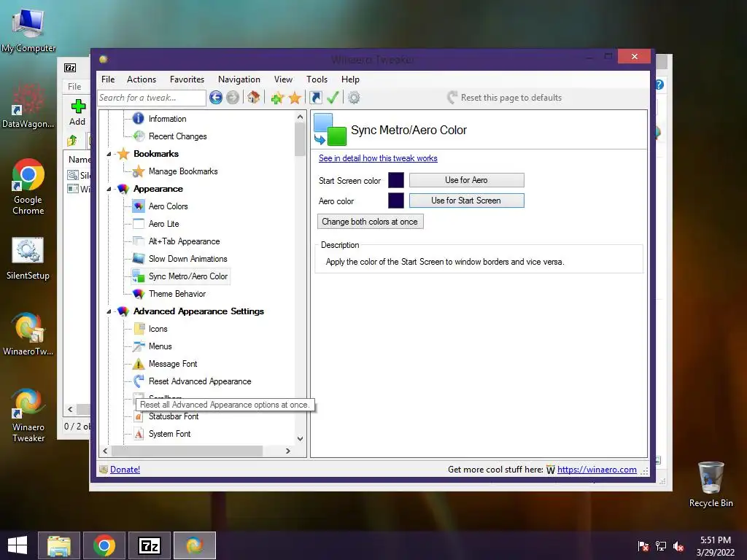This screenshot has width=747, height=560.
Task: Open the https://winaero.com link
Action: [x=597, y=470]
